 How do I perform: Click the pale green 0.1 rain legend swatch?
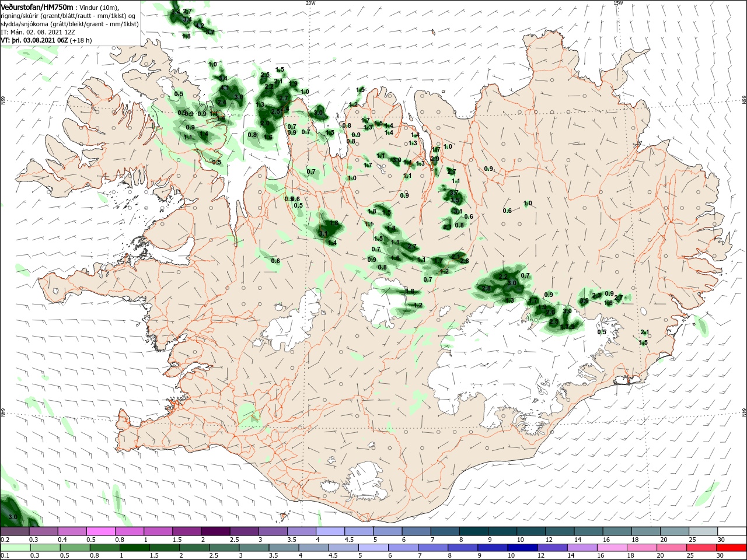click(x=15, y=548)
